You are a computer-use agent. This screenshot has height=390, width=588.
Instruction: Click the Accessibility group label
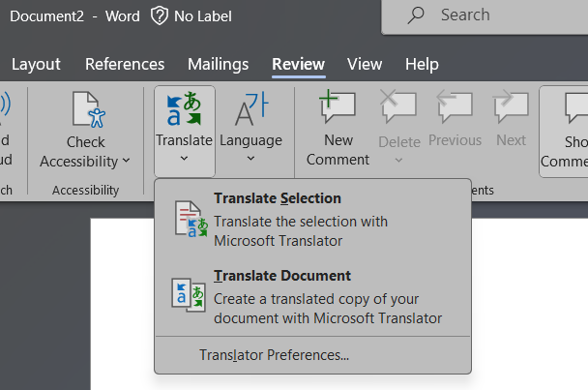85,191
